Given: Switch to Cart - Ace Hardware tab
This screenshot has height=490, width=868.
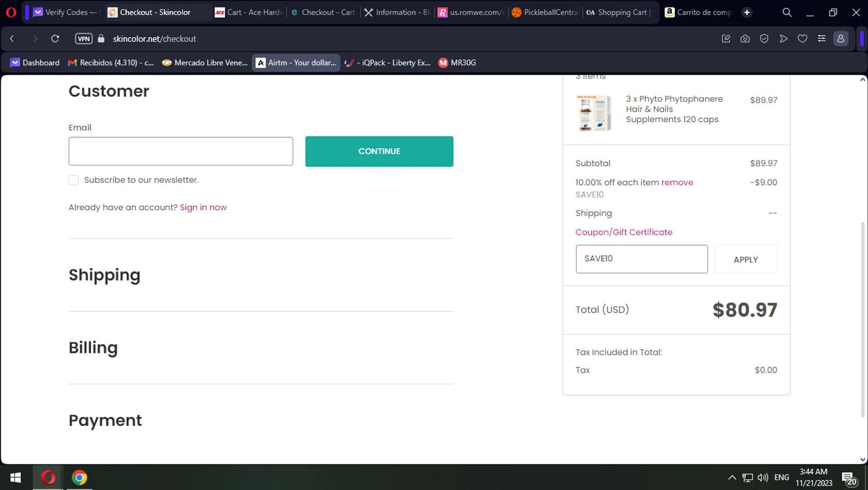Looking at the screenshot, I should tap(249, 12).
